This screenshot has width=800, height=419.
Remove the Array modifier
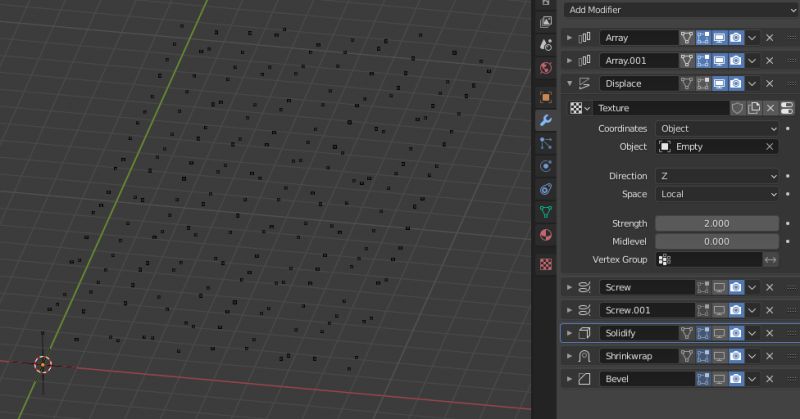pos(770,38)
